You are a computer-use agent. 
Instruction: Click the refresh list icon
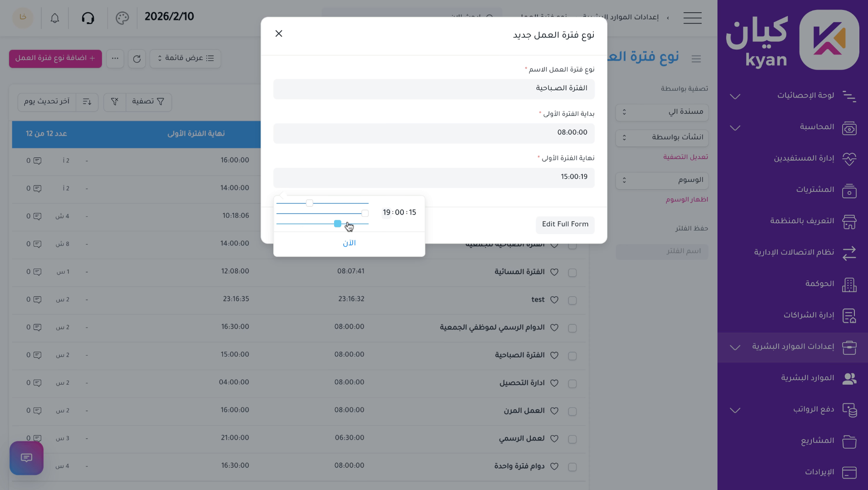click(137, 59)
